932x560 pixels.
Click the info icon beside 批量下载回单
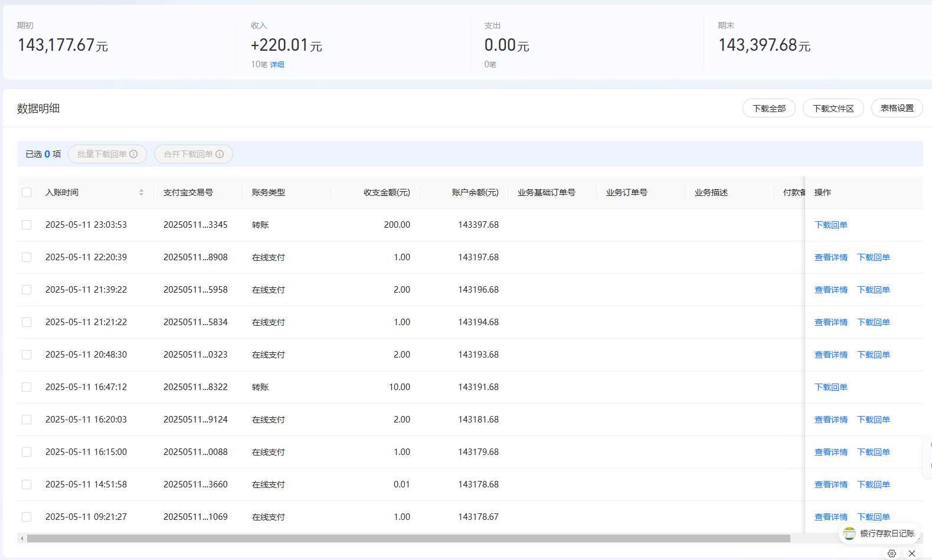point(133,154)
